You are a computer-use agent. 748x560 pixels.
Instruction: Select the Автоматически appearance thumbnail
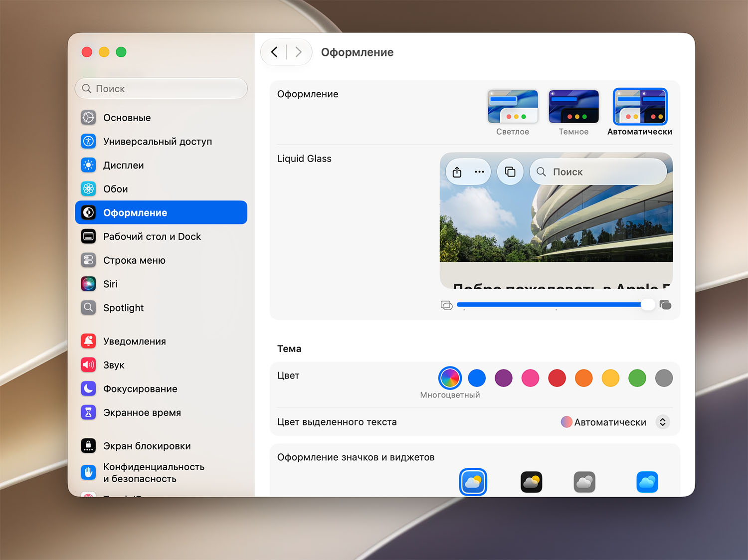click(x=640, y=107)
